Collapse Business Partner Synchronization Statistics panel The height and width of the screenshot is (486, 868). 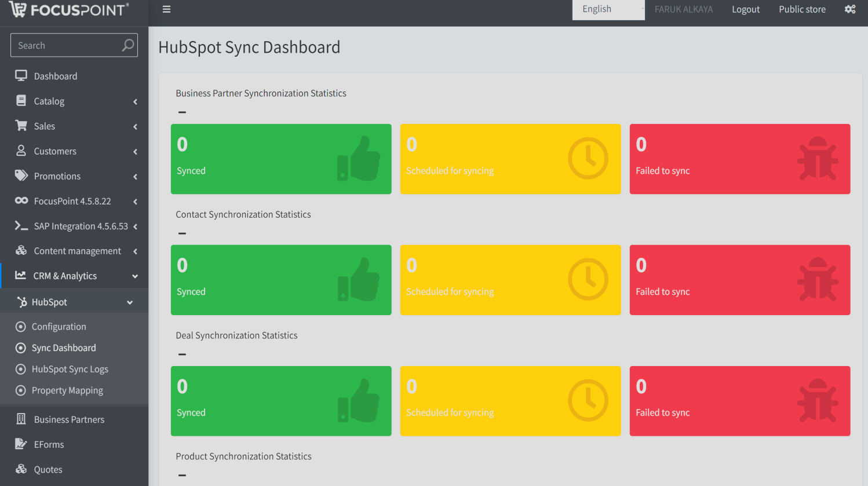[x=182, y=112]
